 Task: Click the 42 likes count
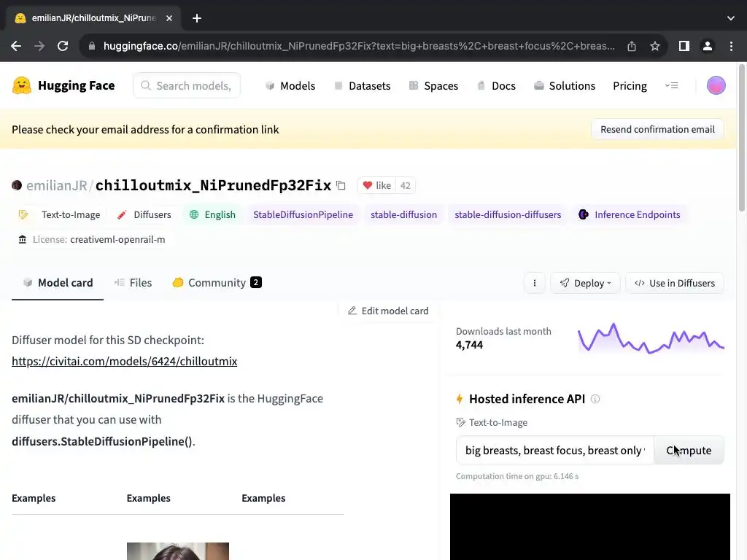(406, 185)
